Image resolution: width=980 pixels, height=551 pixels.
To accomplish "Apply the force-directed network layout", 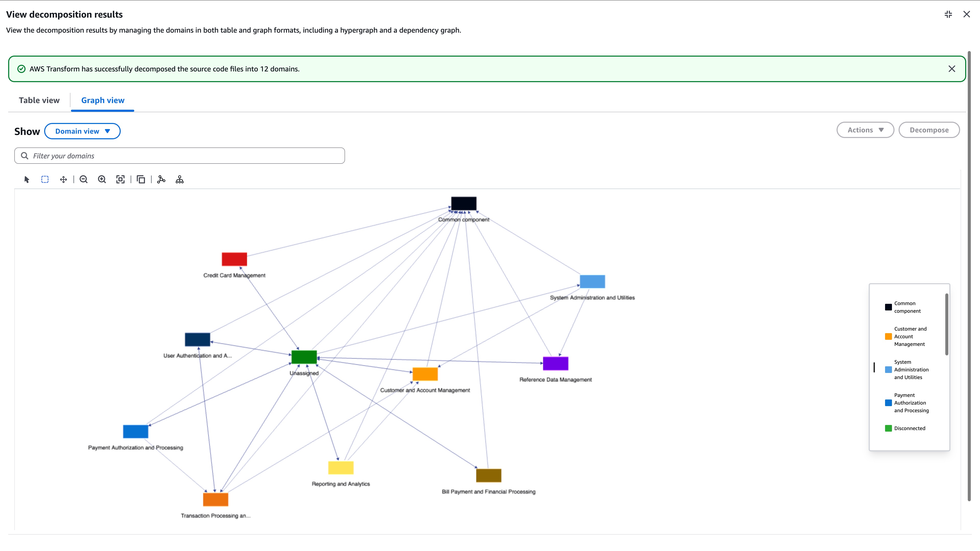I will [161, 179].
